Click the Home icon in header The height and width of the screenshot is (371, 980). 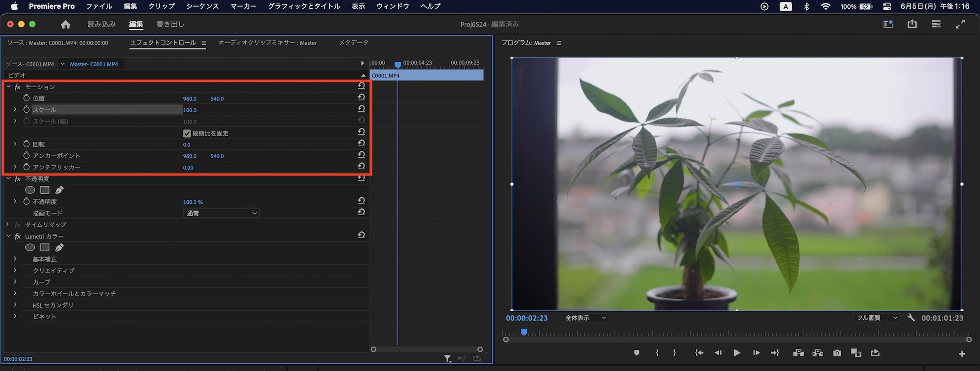[66, 25]
